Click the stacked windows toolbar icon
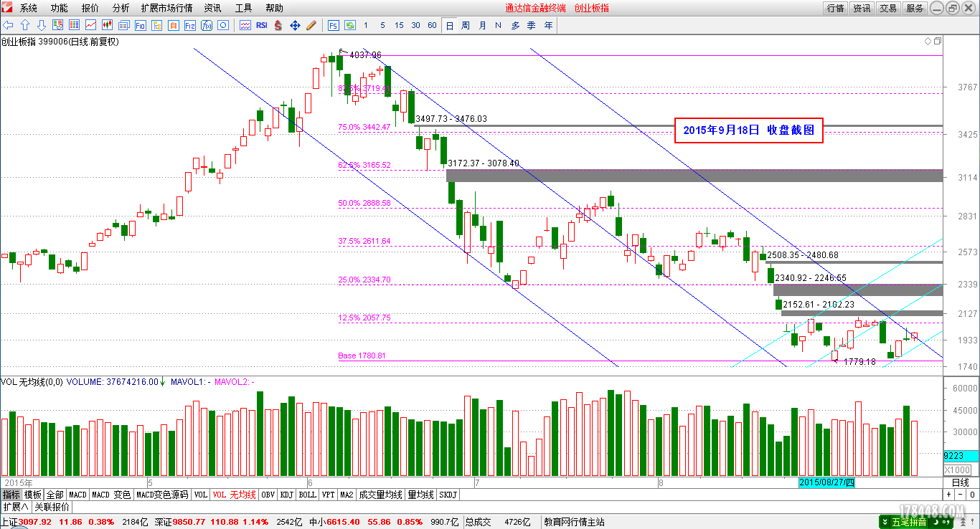980x529 pixels. tap(124, 25)
